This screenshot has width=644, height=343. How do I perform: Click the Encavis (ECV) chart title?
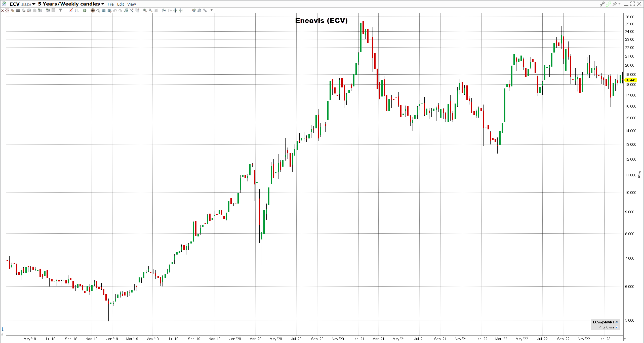point(321,21)
